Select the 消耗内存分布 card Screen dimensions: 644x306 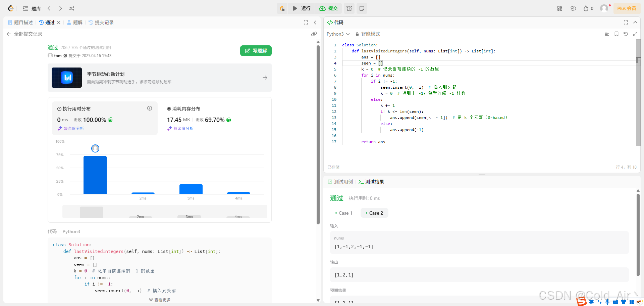click(215, 118)
